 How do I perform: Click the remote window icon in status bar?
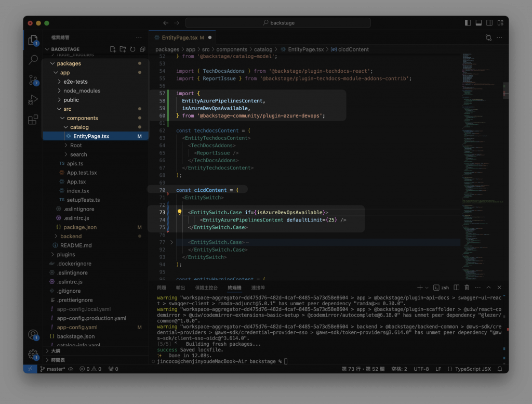(x=30, y=369)
